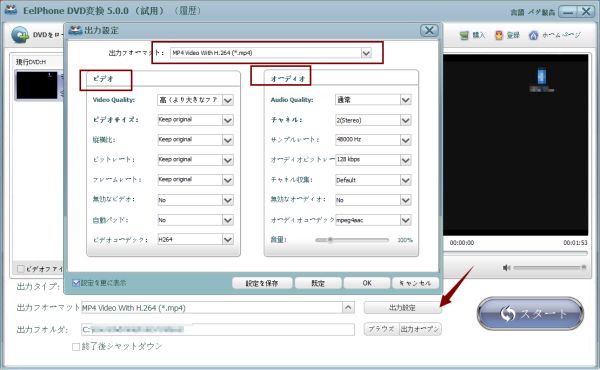Click the 出力設定 button in main window
600x370 pixels.
pyautogui.click(x=402, y=308)
